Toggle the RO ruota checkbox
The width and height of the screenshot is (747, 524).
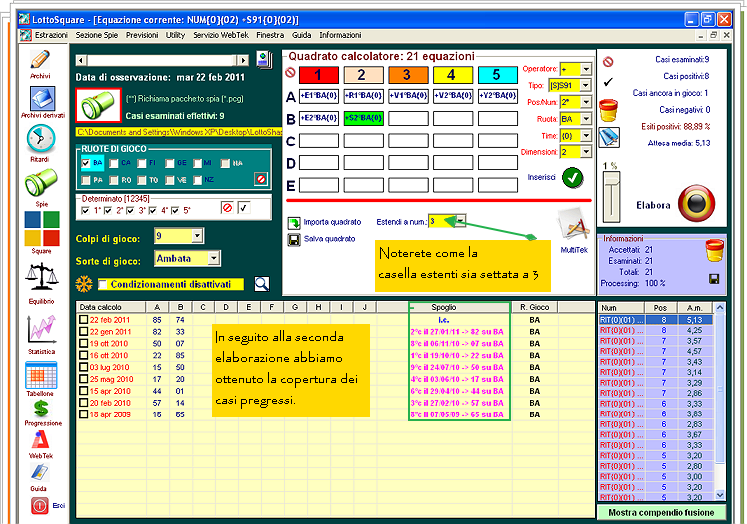[113, 180]
